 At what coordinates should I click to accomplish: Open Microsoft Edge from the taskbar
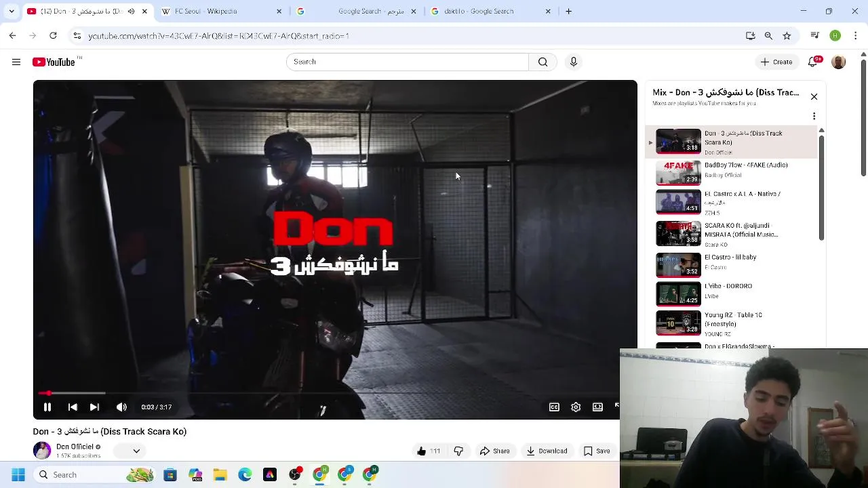tap(245, 475)
